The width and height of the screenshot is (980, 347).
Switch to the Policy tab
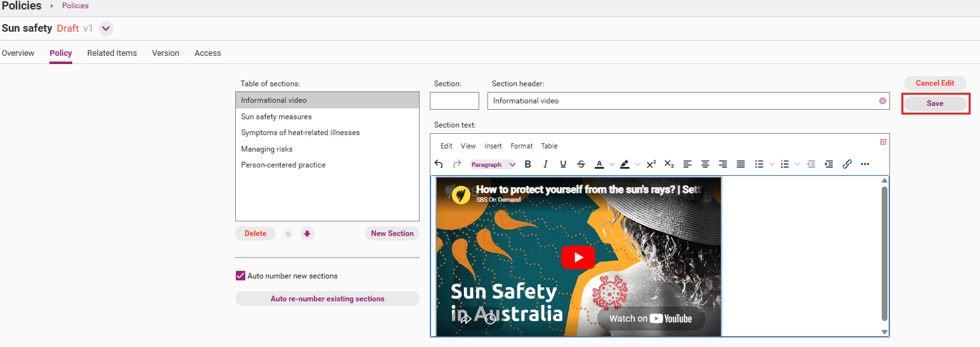[x=61, y=53]
